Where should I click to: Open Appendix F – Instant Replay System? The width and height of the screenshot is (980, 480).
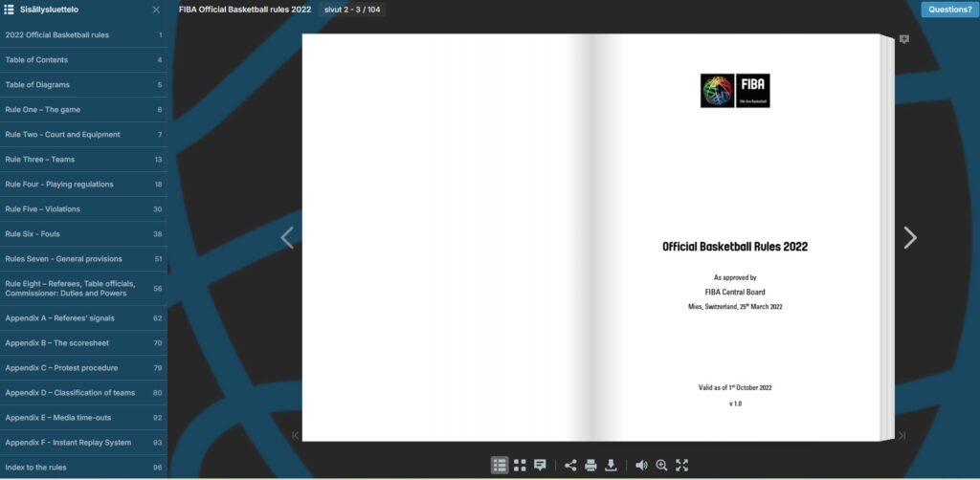tap(83, 443)
